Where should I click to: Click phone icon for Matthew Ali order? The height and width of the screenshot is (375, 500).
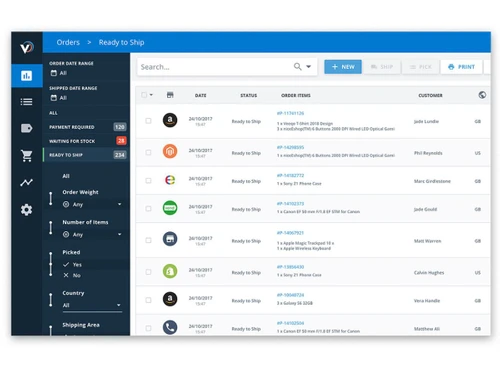170,327
